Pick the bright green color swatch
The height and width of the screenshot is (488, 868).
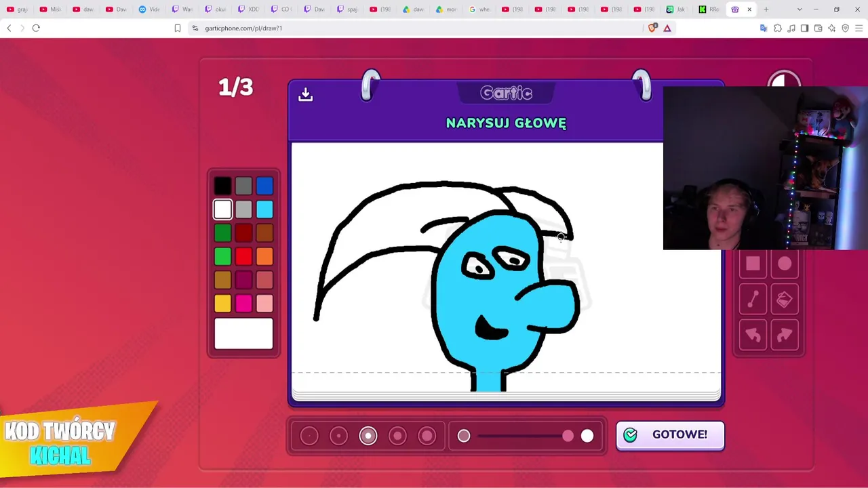click(x=222, y=256)
